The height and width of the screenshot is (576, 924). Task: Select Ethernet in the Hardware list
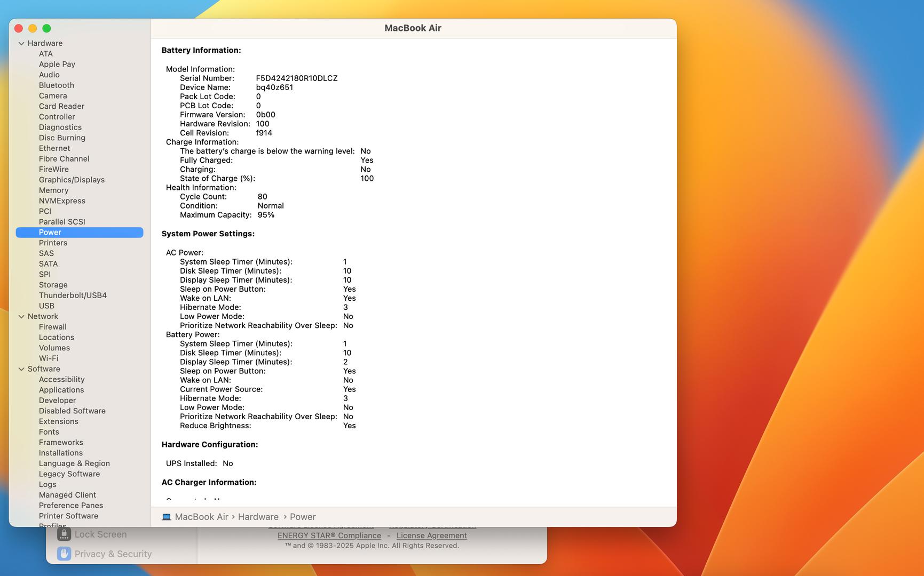point(54,148)
